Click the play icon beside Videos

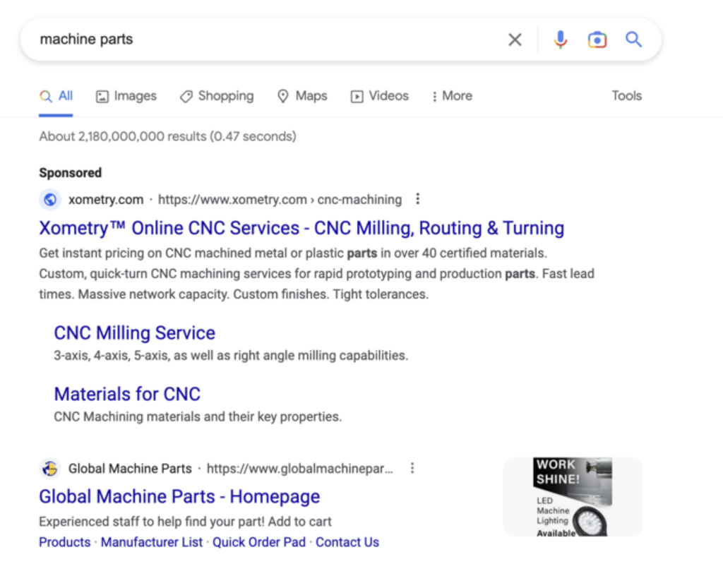coord(357,96)
